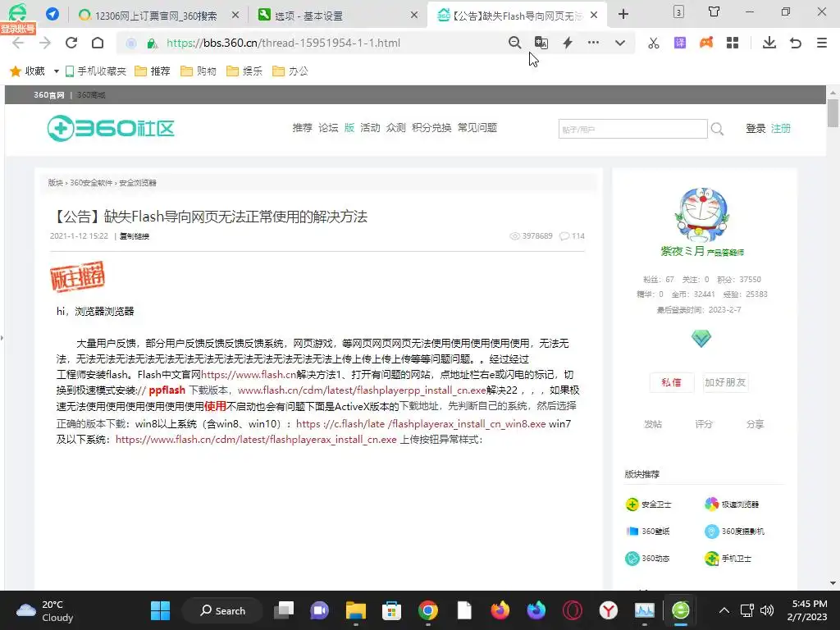Click the taskbar Search box
Viewport: 840px width, 630px height.
click(222, 610)
